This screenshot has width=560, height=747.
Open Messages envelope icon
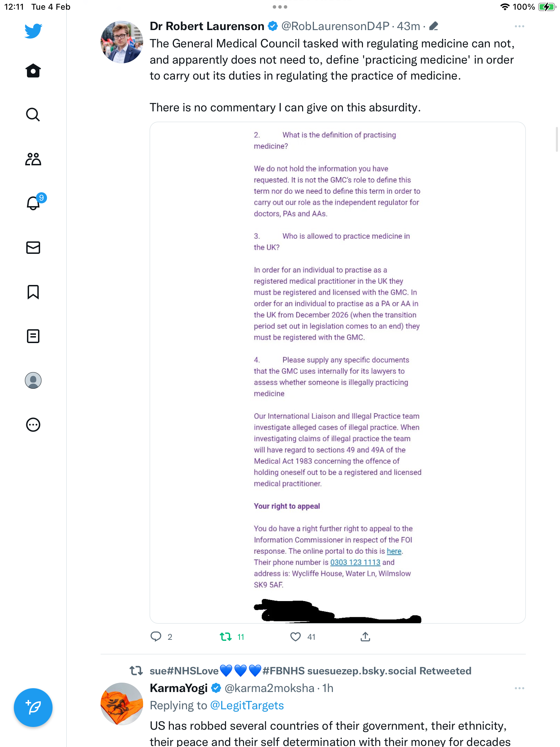tap(33, 248)
